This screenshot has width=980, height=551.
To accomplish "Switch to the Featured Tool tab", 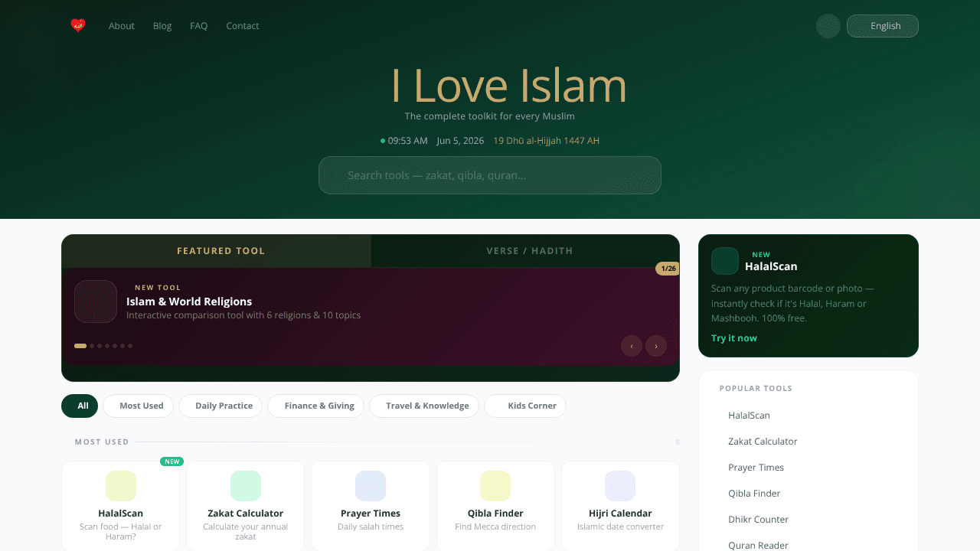I will point(217,251).
